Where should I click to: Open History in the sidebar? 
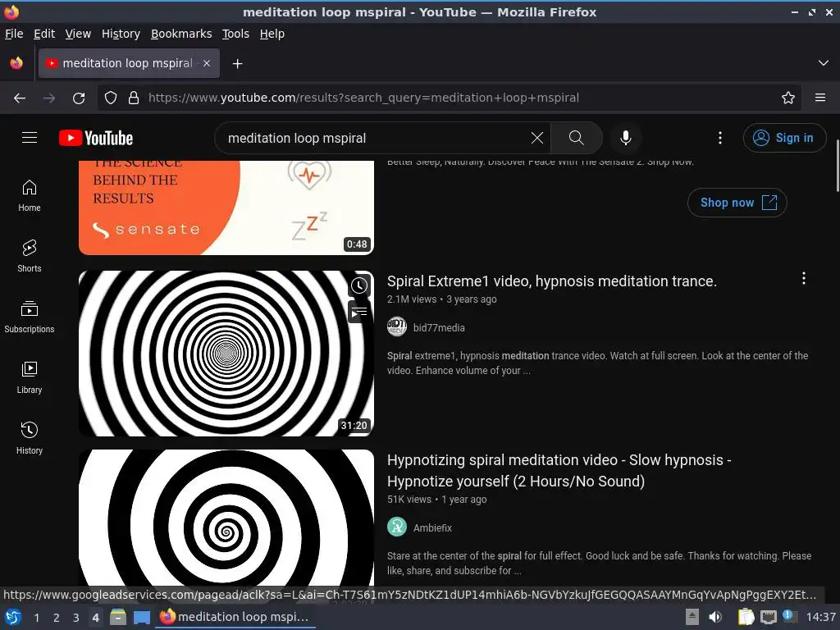30,438
